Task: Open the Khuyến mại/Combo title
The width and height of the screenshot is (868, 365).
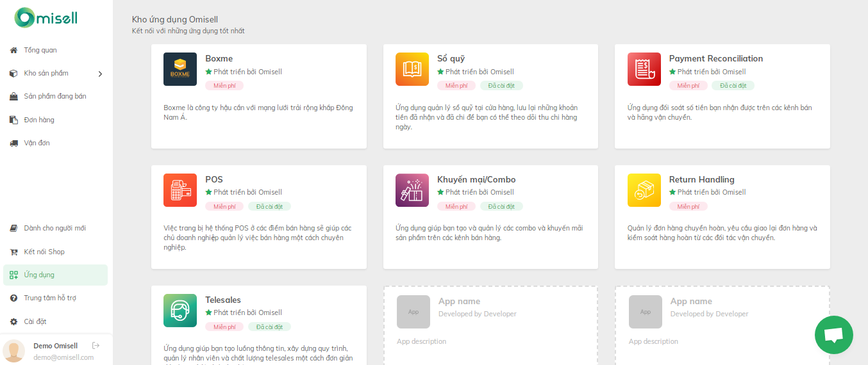Action: coord(476,179)
